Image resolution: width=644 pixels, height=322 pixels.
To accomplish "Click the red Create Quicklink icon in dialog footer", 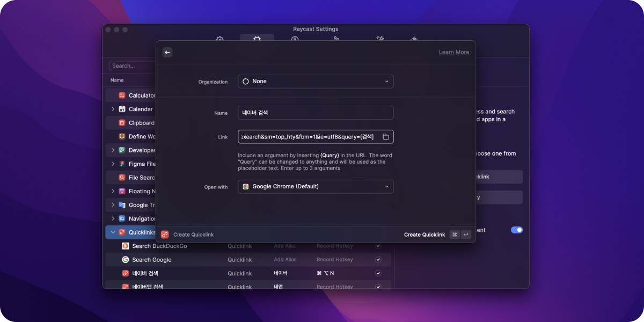I will (x=165, y=235).
